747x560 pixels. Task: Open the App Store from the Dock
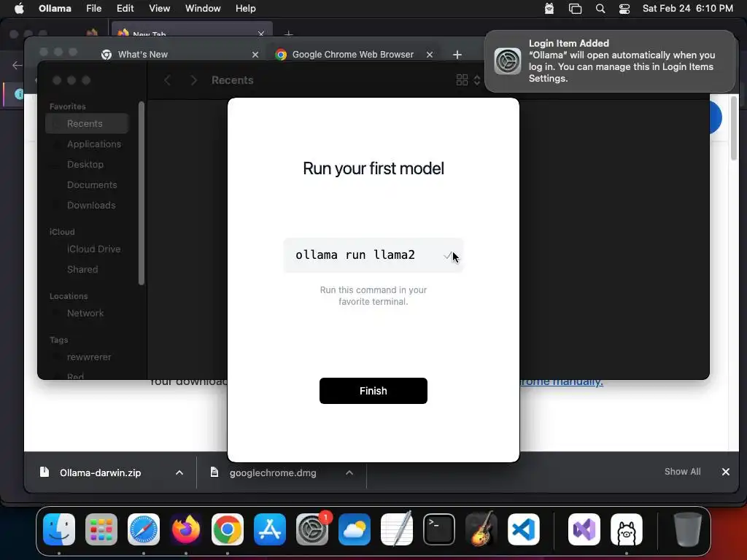tap(270, 529)
